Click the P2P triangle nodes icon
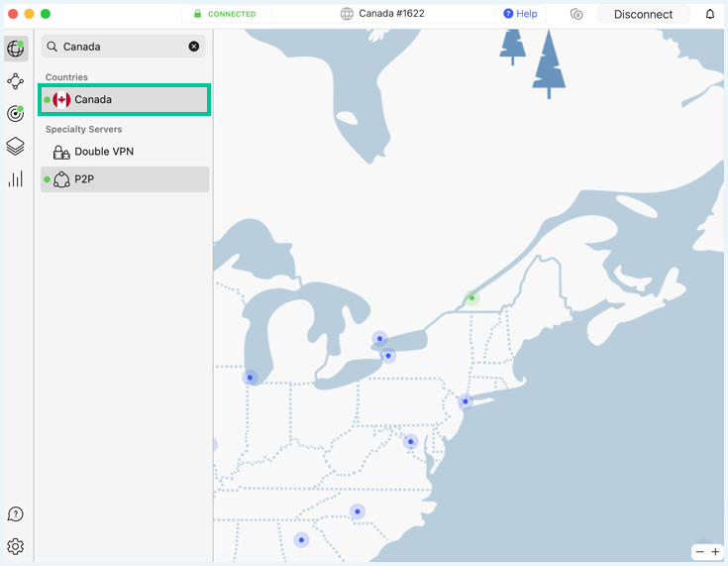This screenshot has width=728, height=566. [61, 179]
